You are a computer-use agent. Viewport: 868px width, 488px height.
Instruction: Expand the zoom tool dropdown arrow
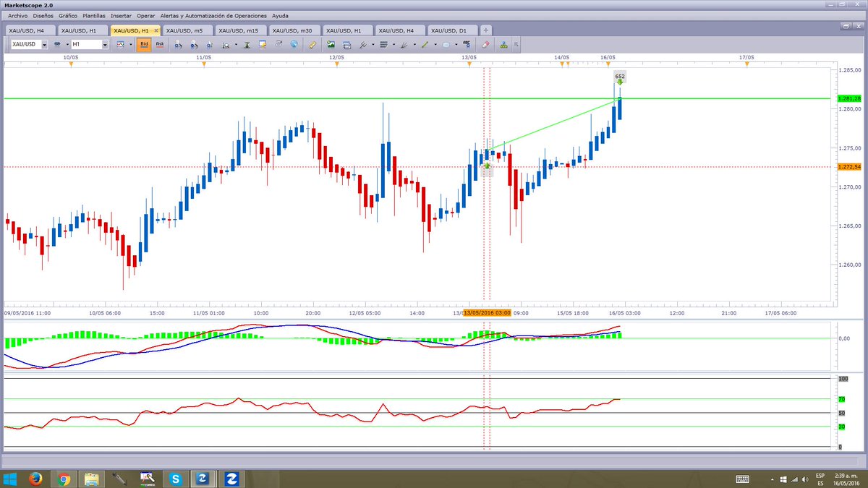(x=237, y=44)
